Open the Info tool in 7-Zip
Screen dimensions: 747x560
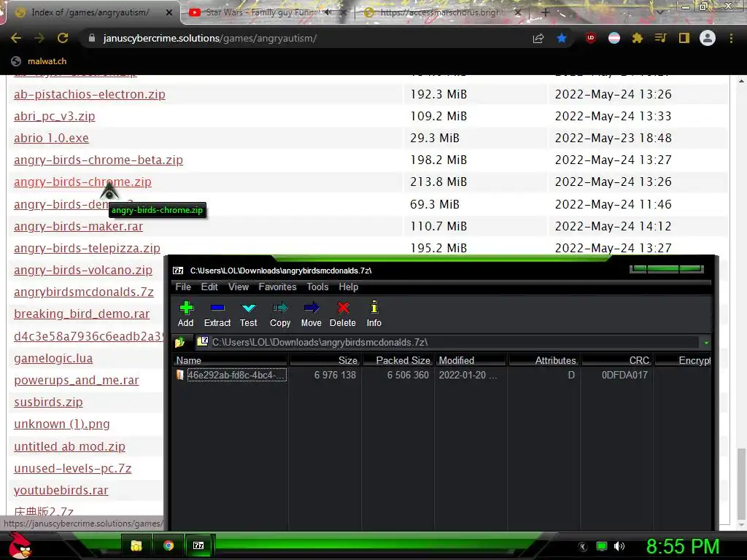(374, 314)
